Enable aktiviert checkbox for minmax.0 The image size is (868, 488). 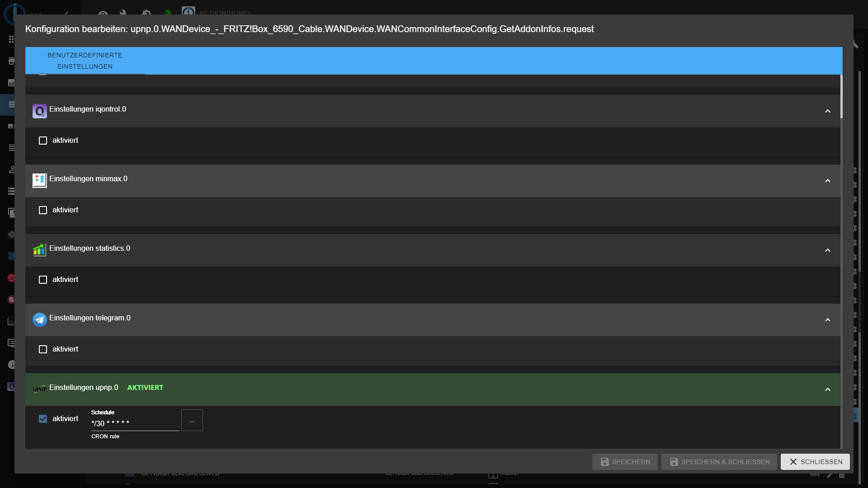pyautogui.click(x=43, y=210)
